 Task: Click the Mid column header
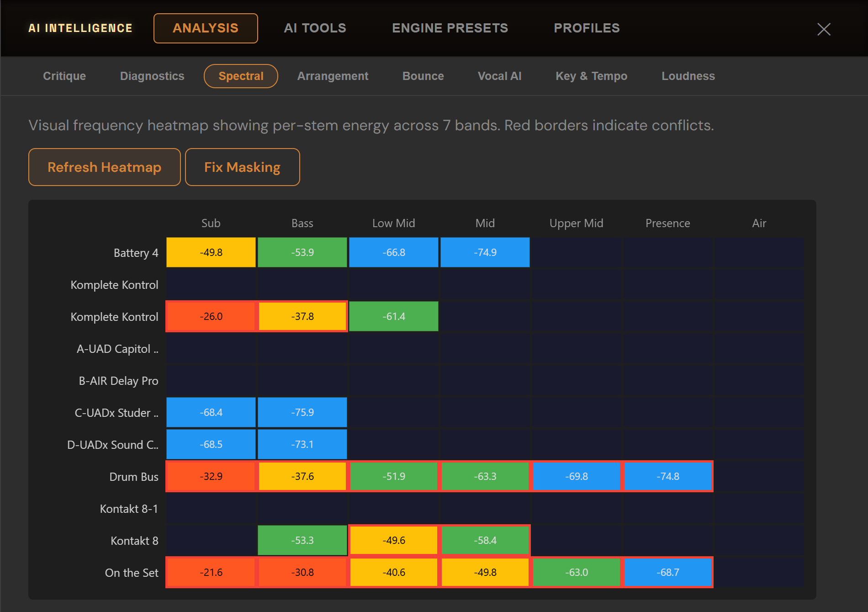click(x=485, y=223)
